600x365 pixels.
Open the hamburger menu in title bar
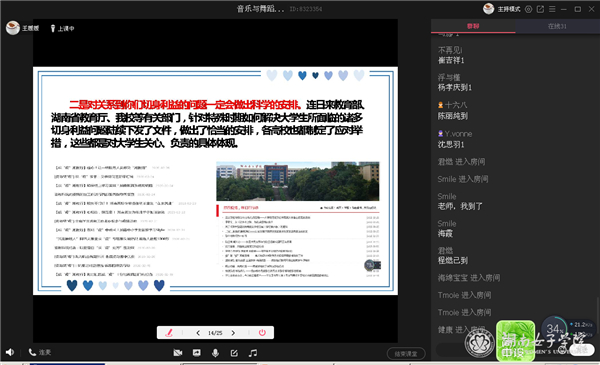click(552, 9)
